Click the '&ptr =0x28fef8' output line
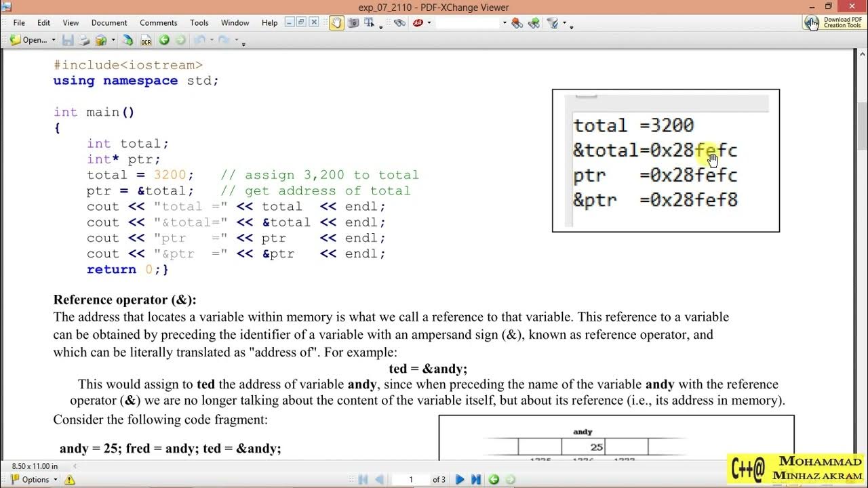Viewport: 868px width, 488px height. (x=655, y=200)
